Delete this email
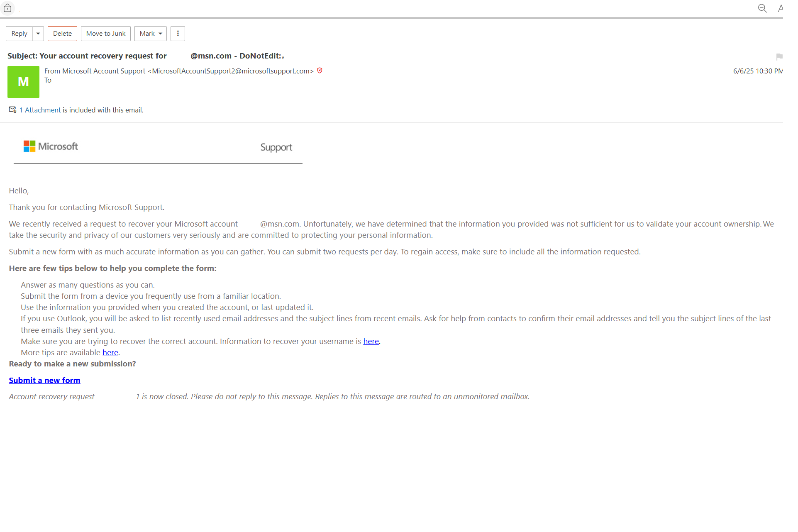Image resolution: width=798 pixels, height=532 pixels. tap(62, 34)
